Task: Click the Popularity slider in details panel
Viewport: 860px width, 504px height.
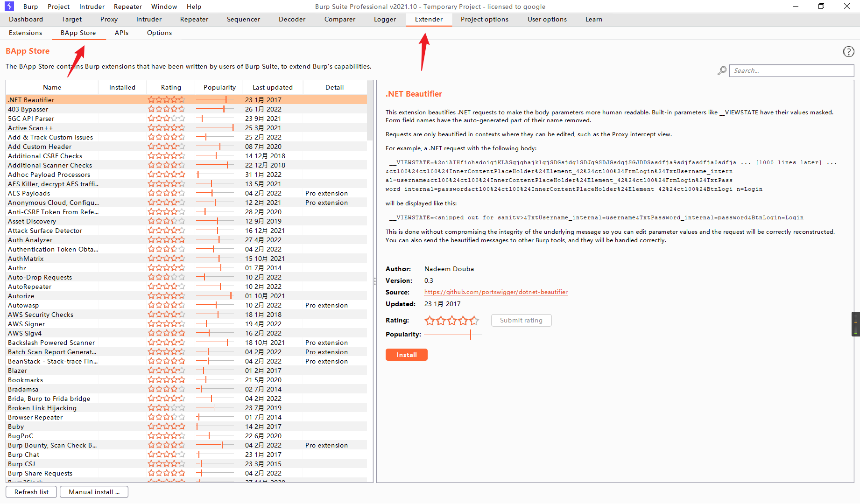Action: click(x=453, y=334)
